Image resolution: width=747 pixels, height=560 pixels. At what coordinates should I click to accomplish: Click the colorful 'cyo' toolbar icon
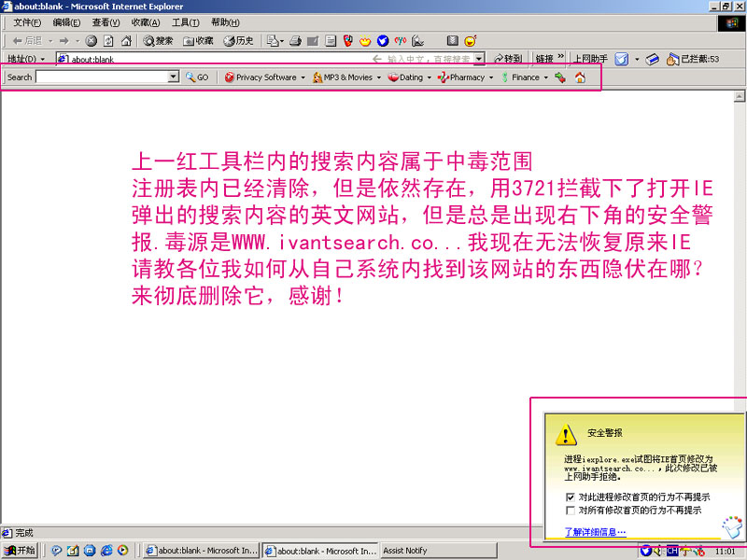pyautogui.click(x=401, y=41)
